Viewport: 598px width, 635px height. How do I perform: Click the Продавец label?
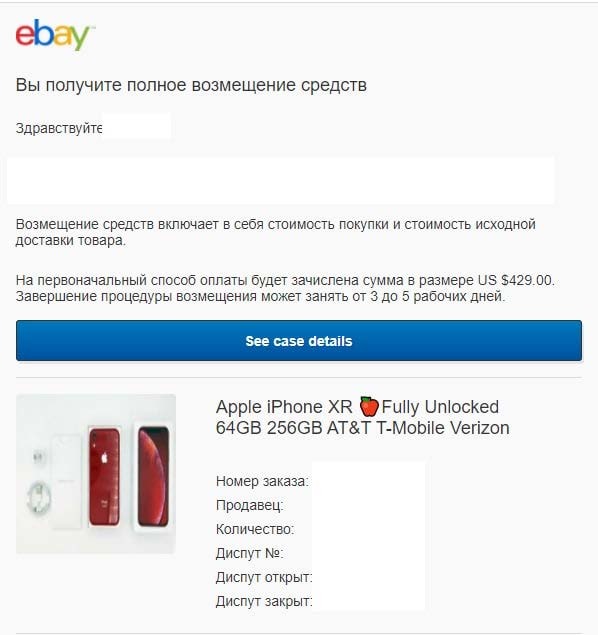point(249,505)
